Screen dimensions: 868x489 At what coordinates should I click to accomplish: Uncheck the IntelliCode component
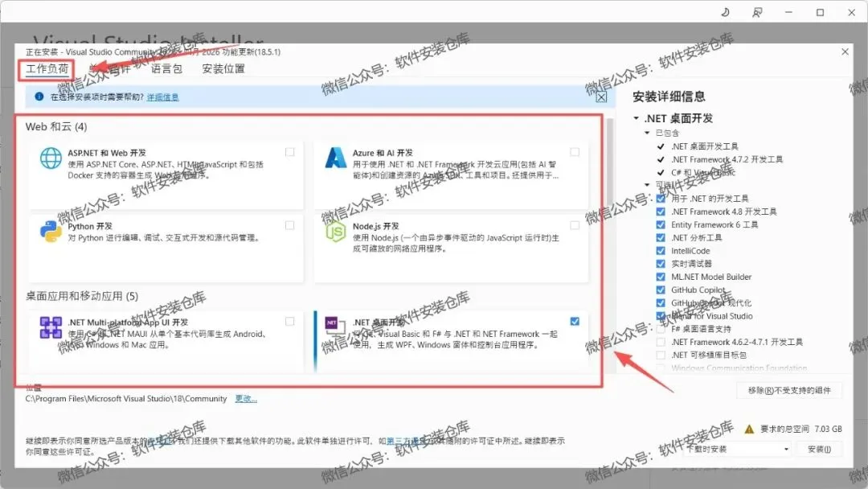tap(661, 250)
